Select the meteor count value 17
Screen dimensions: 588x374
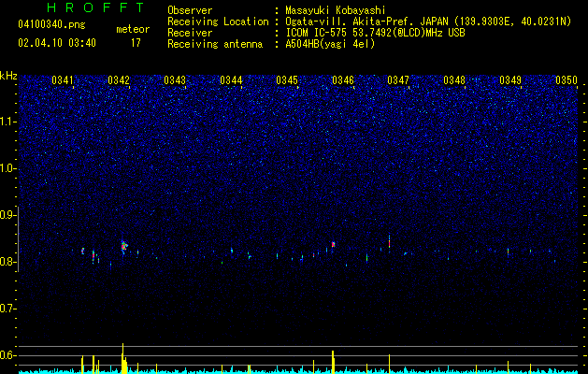pyautogui.click(x=136, y=43)
